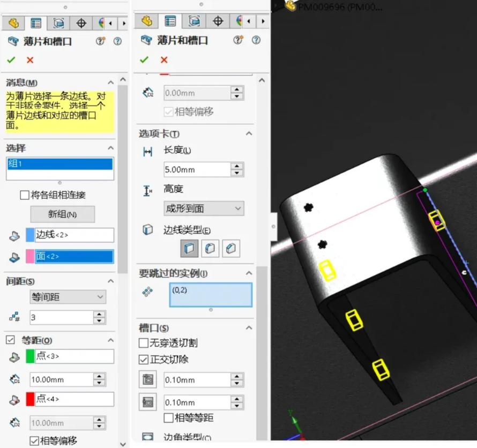Click the 面<2> selection field

pos(74,256)
